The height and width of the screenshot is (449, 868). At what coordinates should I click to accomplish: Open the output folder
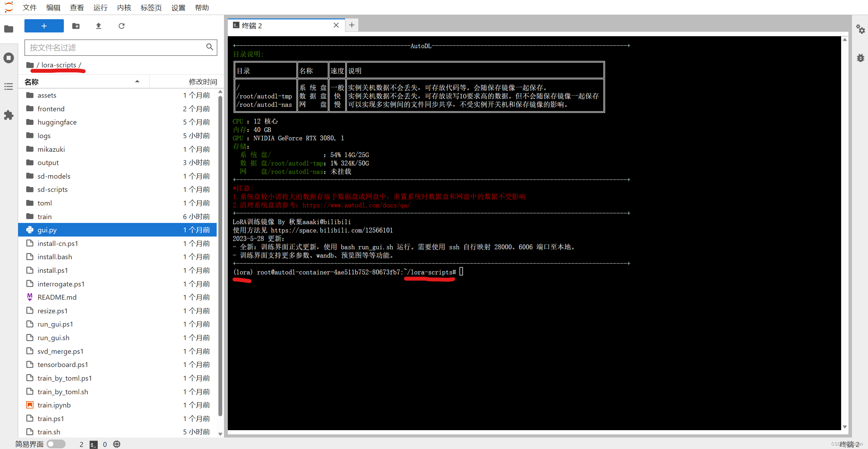tap(48, 163)
